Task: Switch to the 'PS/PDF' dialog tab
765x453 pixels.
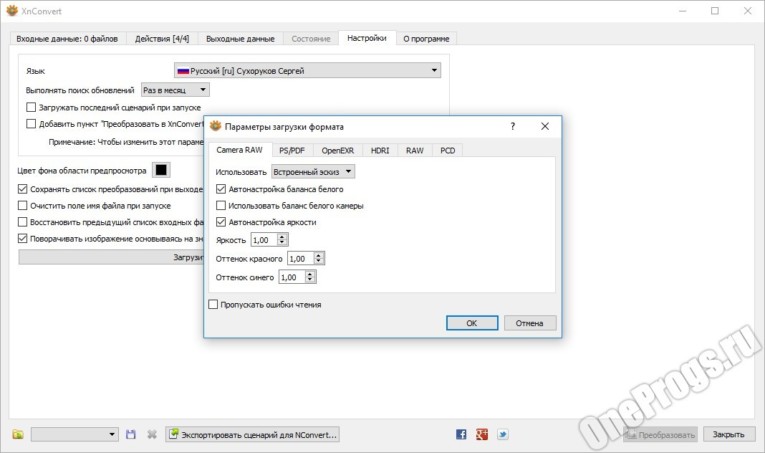Action: point(292,151)
